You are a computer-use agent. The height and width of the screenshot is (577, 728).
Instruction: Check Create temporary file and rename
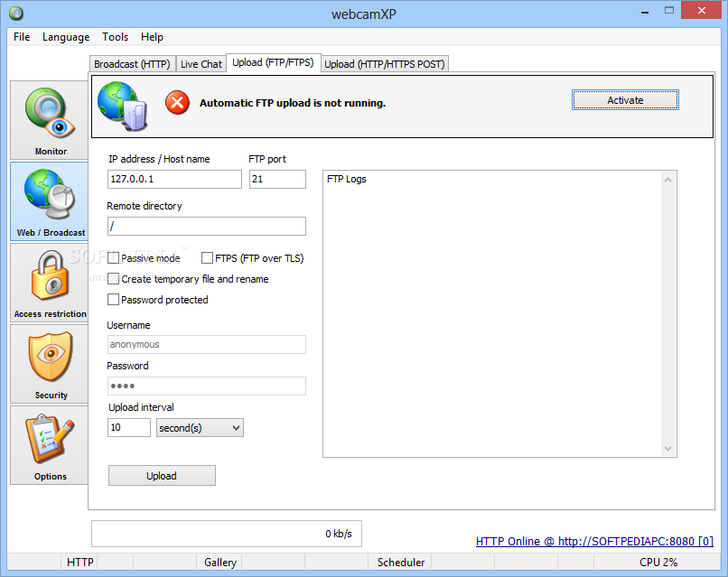pos(113,278)
